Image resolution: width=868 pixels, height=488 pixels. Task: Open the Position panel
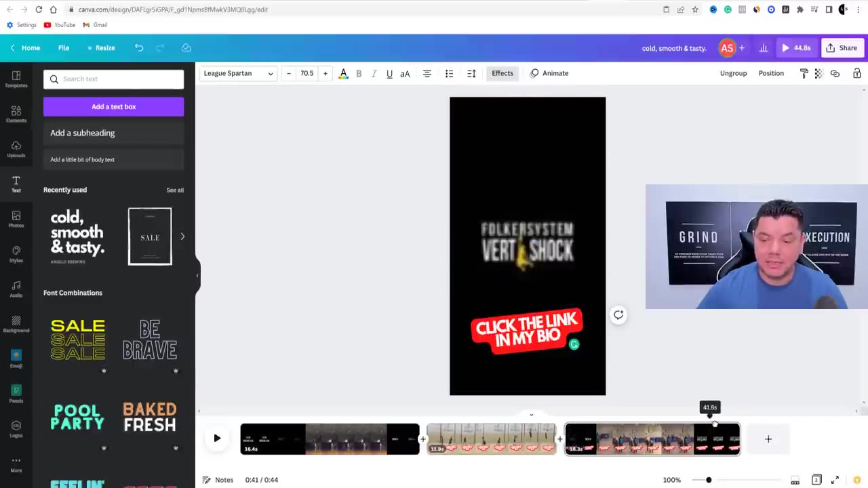pyautogui.click(x=771, y=73)
